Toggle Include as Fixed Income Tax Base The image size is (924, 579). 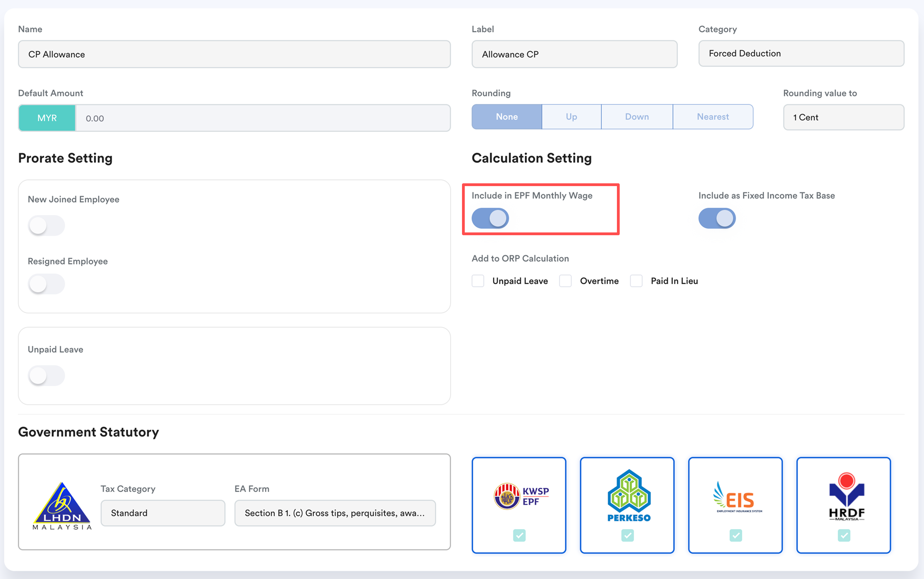717,218
